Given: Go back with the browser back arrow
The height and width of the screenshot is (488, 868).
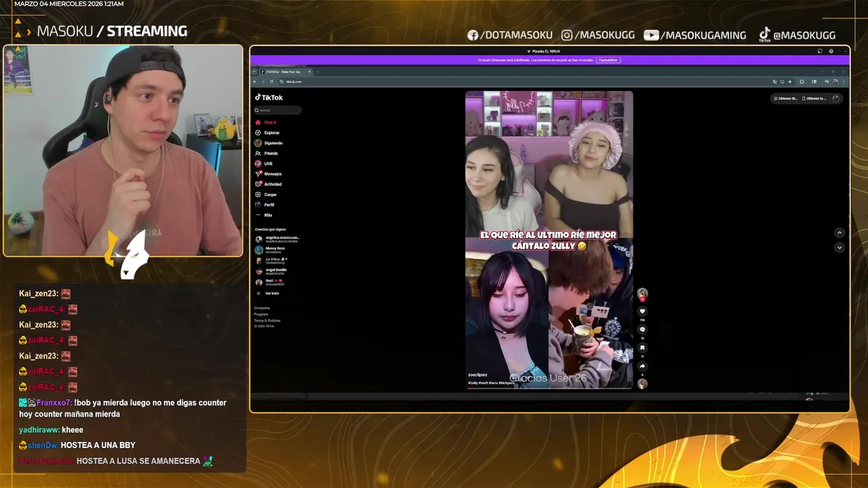Looking at the screenshot, I should [255, 81].
